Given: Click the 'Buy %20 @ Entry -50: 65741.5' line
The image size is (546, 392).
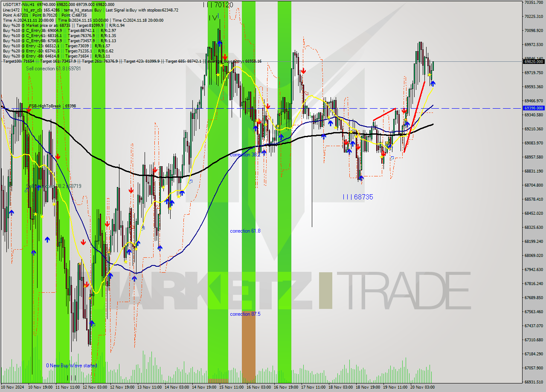Looking at the screenshot, I should [58, 51].
